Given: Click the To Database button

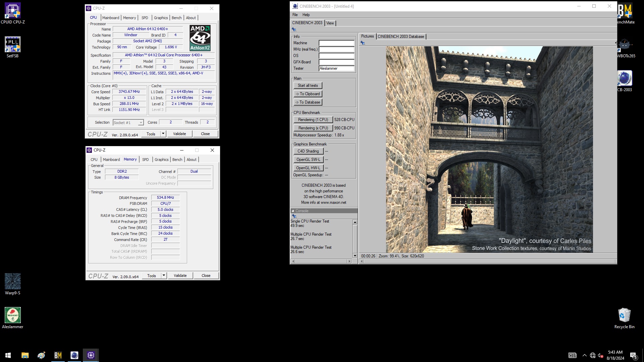Looking at the screenshot, I should 308,102.
